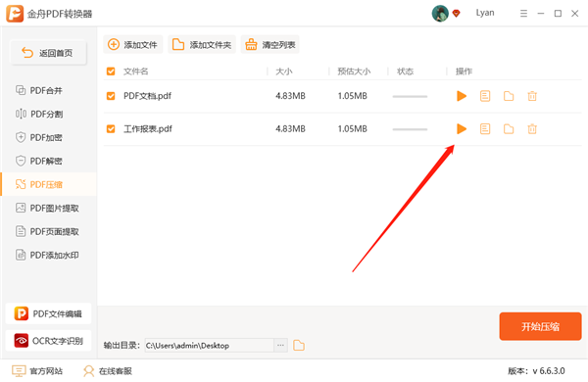Select PDF压缩 in the sidebar
The width and height of the screenshot is (588, 382).
pyautogui.click(x=49, y=184)
